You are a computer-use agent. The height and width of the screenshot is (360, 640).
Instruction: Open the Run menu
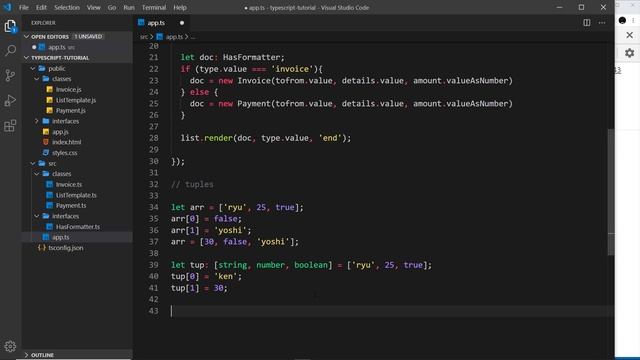tap(129, 7)
